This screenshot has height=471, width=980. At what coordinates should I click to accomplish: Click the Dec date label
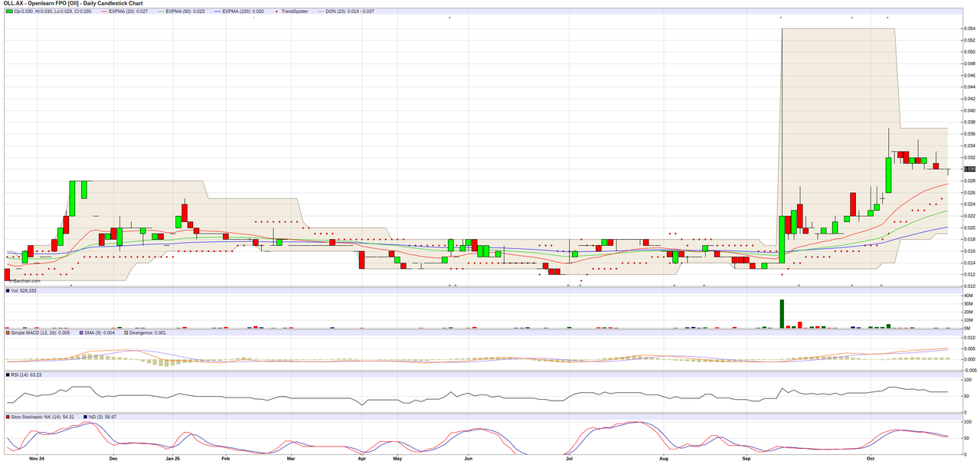coord(113,459)
